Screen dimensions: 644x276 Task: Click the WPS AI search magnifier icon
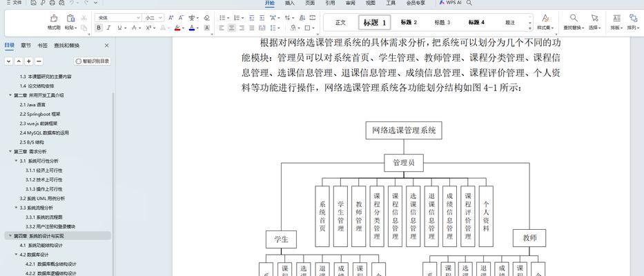pyautogui.click(x=469, y=3)
